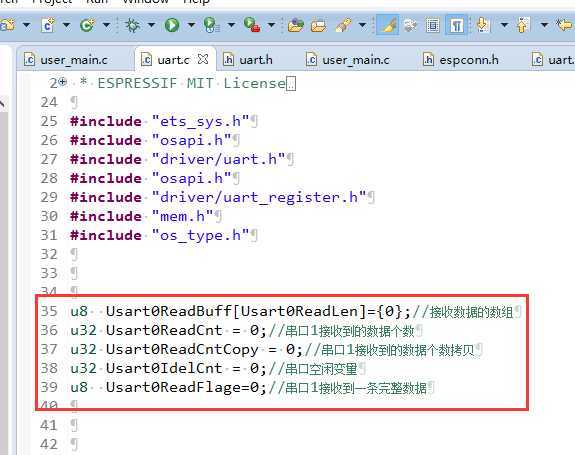
Task: Click "osapi.h" include on line 26
Action: (x=191, y=140)
